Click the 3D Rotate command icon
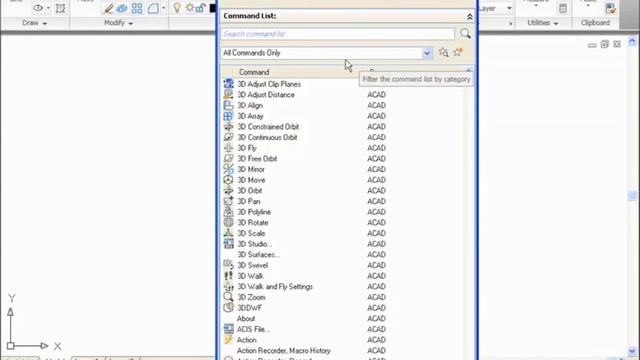Screen dimensions: 640x360 click(x=229, y=222)
